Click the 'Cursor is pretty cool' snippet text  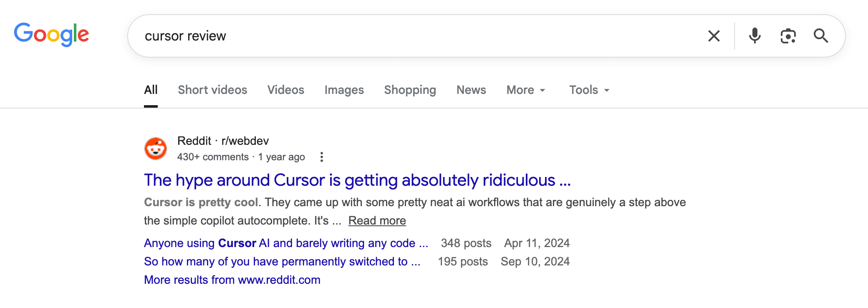click(201, 202)
